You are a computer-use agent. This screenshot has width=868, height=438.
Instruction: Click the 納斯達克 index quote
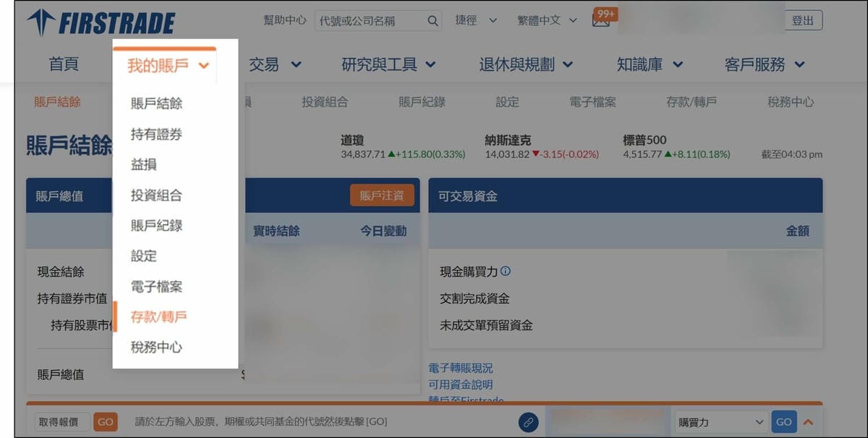point(542,147)
